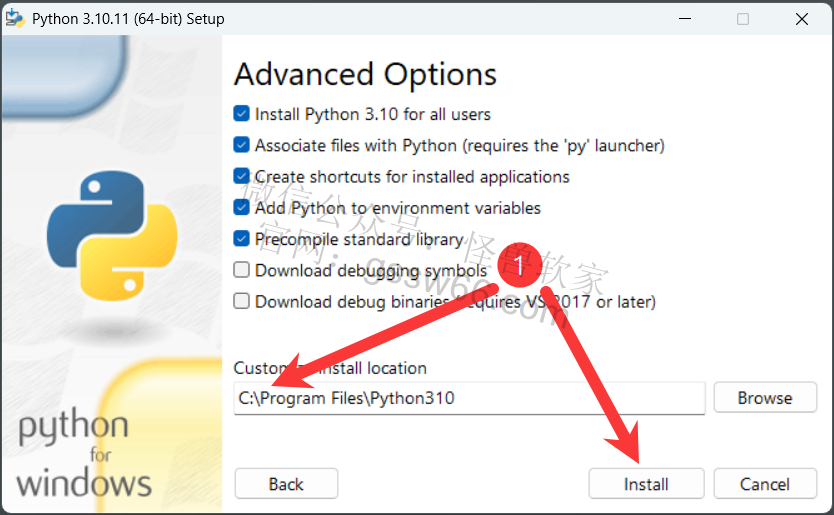Image resolution: width=834 pixels, height=515 pixels.
Task: Open Browse to choose install folder
Action: click(x=765, y=397)
